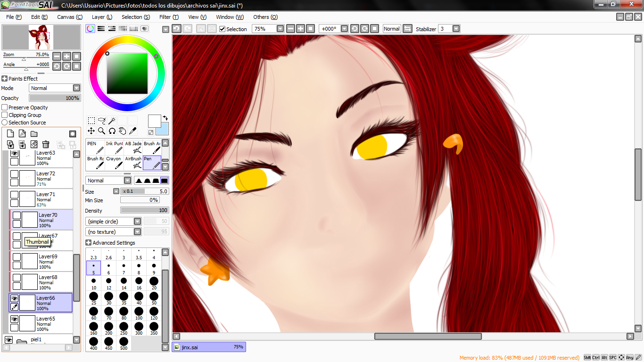Pick the 500 brush size preset
Screen dimensions: 644x362
(x=124, y=344)
